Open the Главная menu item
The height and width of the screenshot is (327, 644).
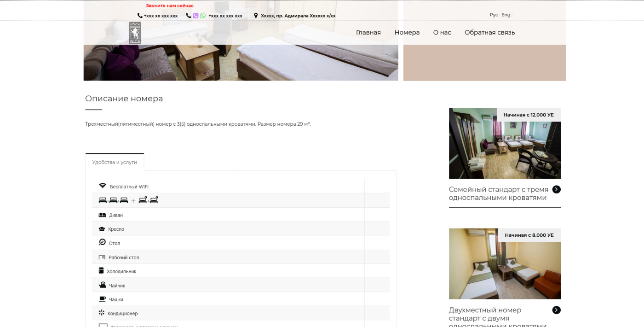(368, 32)
